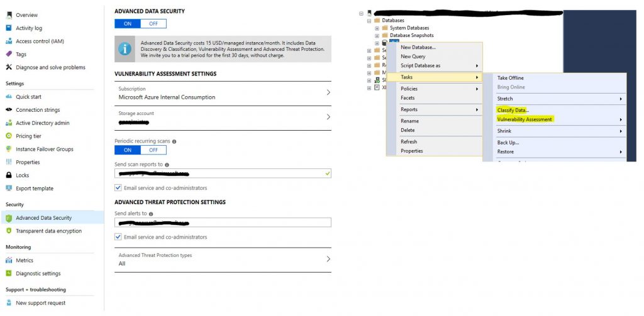
Task: Expand Advanced Threat Protection types row
Action: pos(328,259)
